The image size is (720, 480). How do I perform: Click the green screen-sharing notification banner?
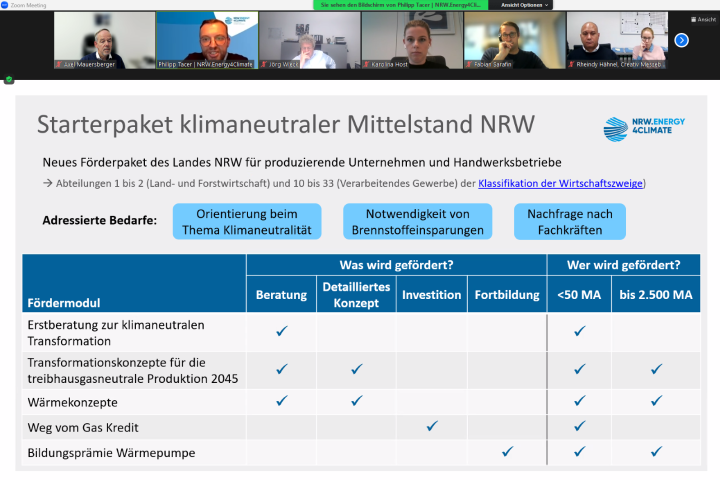pos(400,5)
